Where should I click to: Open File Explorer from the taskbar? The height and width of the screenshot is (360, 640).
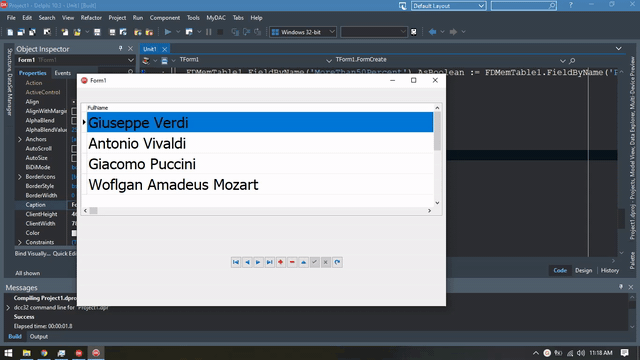pos(27,353)
